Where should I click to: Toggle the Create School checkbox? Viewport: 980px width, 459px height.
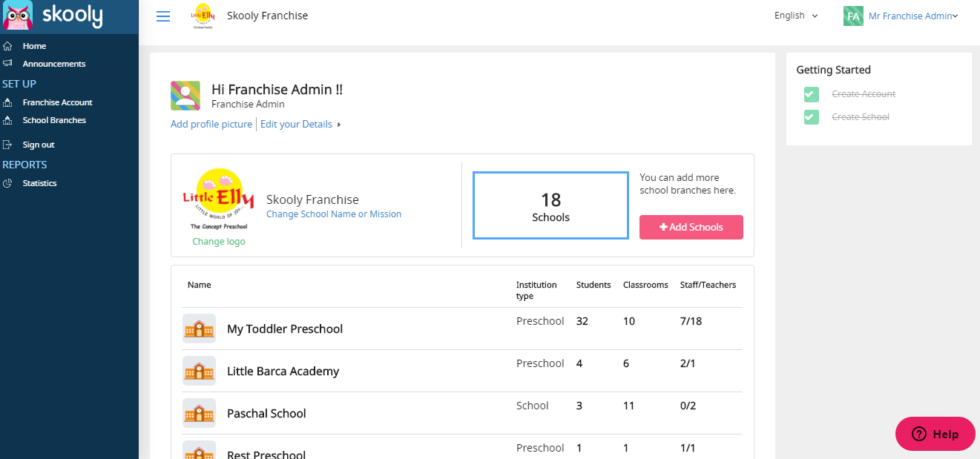(812, 117)
